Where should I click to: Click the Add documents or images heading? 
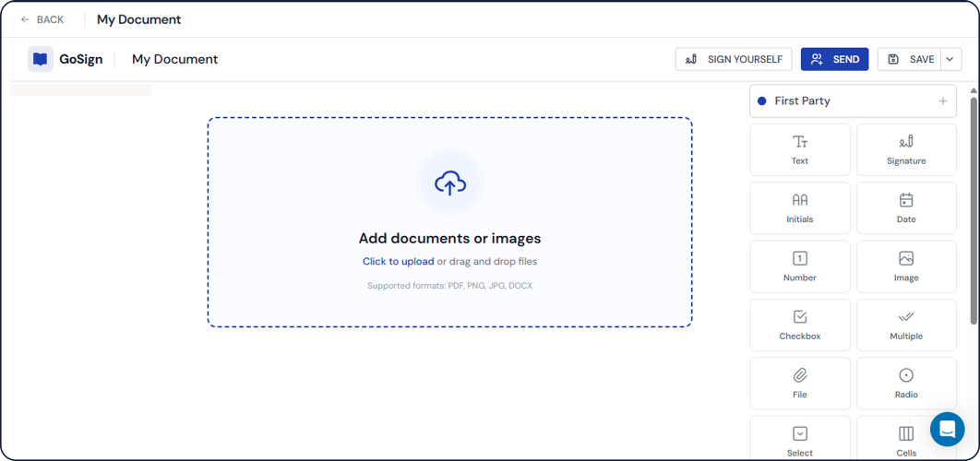[x=450, y=238]
